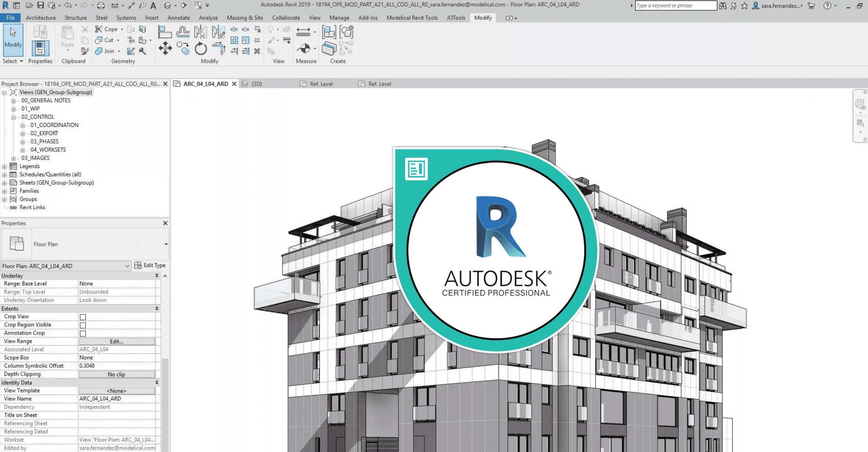Open the Select panel dropdown
The width and height of the screenshot is (868, 452).
pos(13,61)
